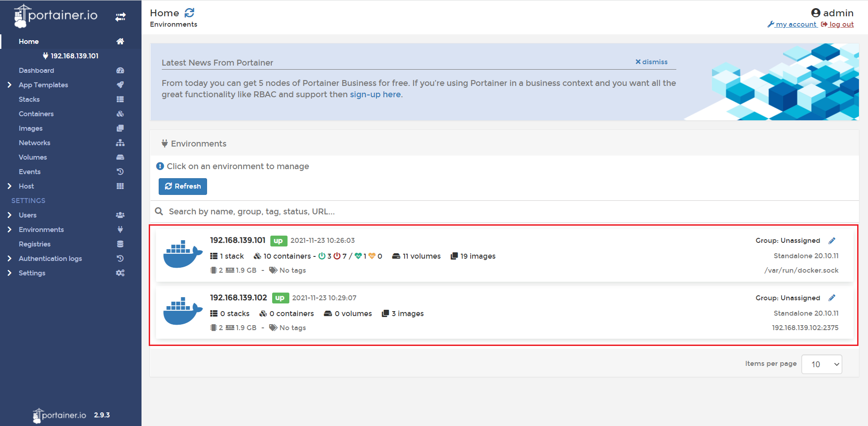The image size is (868, 426).
Task: Click the Volumes drive icon
Action: coord(120,157)
